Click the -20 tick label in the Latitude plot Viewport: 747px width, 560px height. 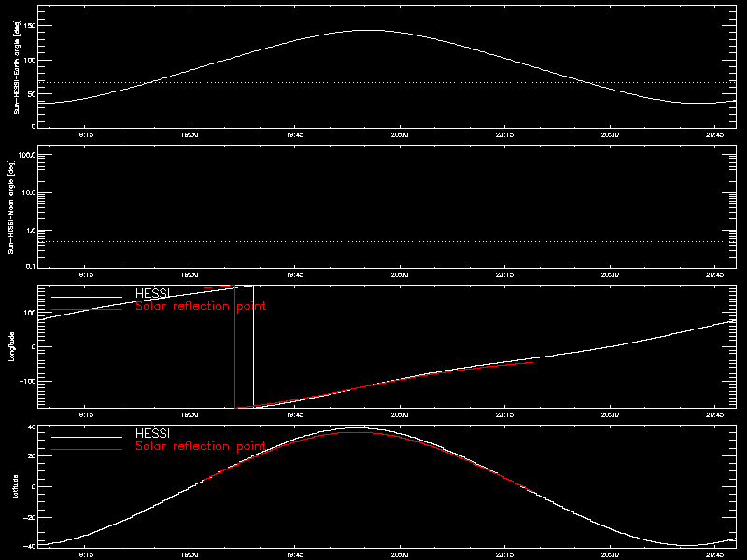point(30,518)
